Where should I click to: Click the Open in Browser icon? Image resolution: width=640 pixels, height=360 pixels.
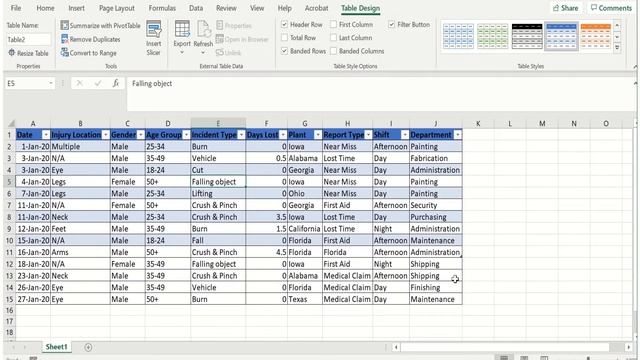coord(220,39)
